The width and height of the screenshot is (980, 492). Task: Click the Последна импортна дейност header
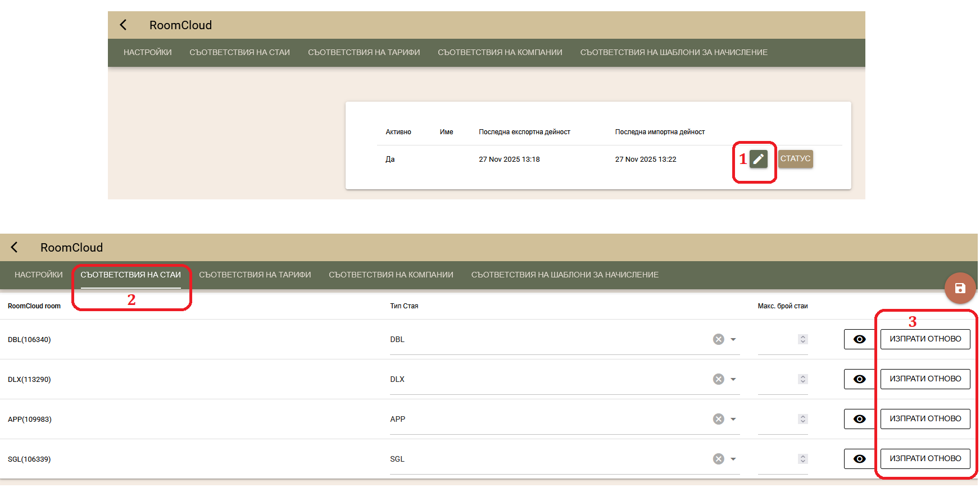click(660, 132)
